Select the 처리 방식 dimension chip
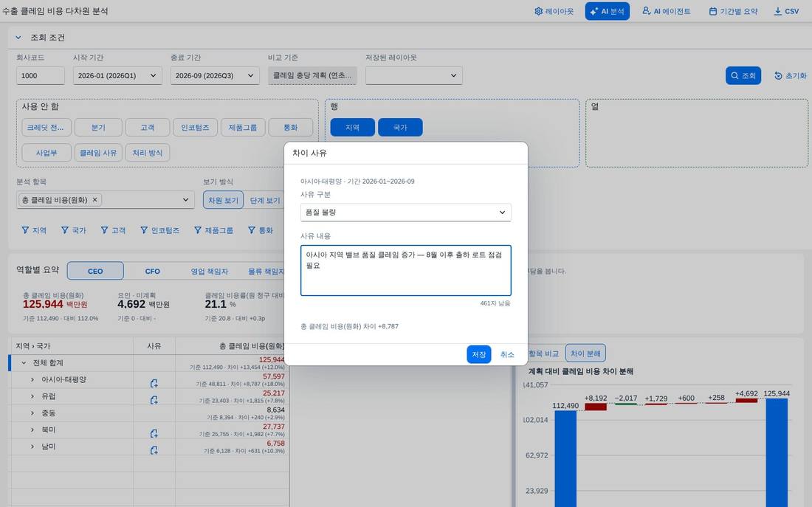 click(148, 153)
